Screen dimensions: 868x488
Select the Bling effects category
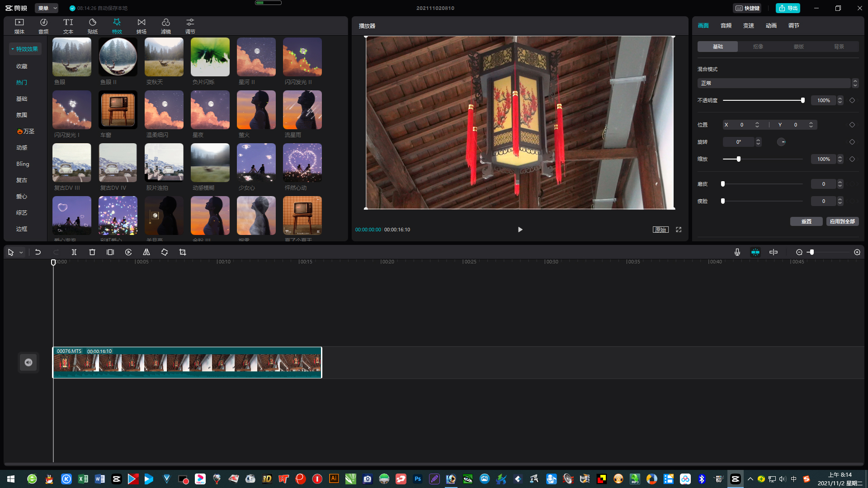click(x=23, y=164)
